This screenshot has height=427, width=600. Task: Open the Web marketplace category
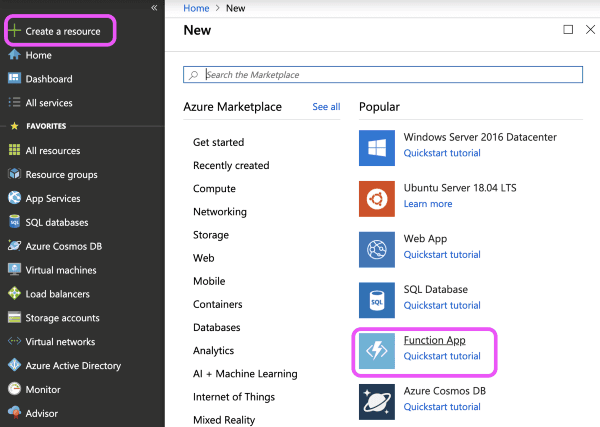[204, 258]
